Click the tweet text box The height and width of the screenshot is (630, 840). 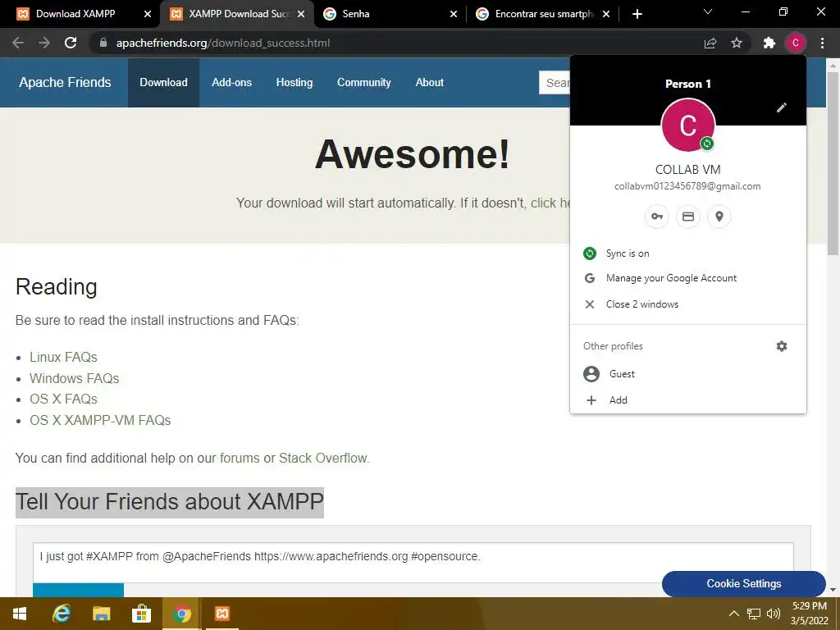[413, 563]
